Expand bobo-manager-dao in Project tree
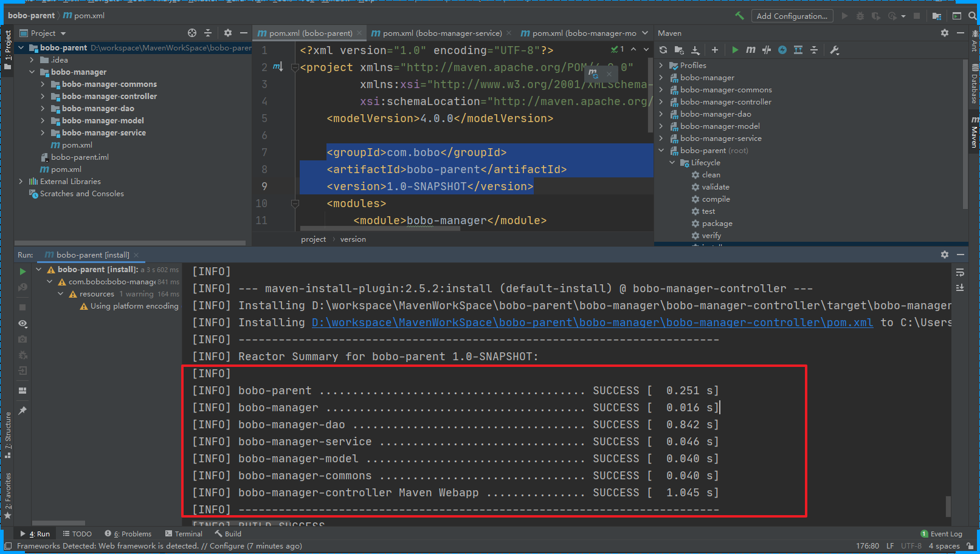This screenshot has width=980, height=554. [x=43, y=108]
